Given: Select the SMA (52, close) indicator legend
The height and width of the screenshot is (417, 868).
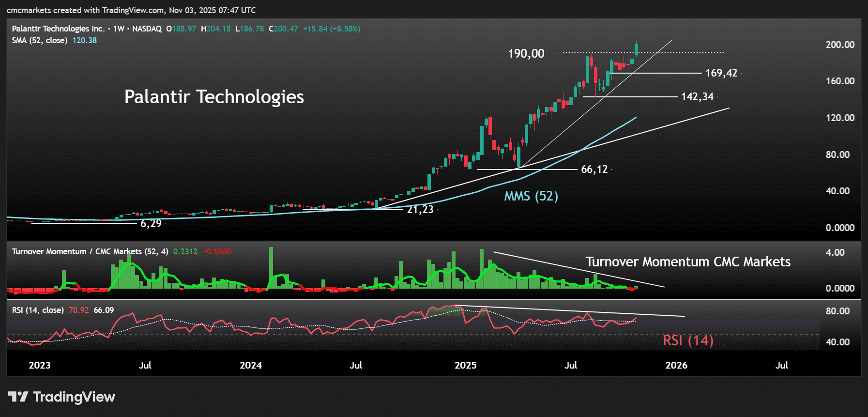Looking at the screenshot, I should [40, 40].
